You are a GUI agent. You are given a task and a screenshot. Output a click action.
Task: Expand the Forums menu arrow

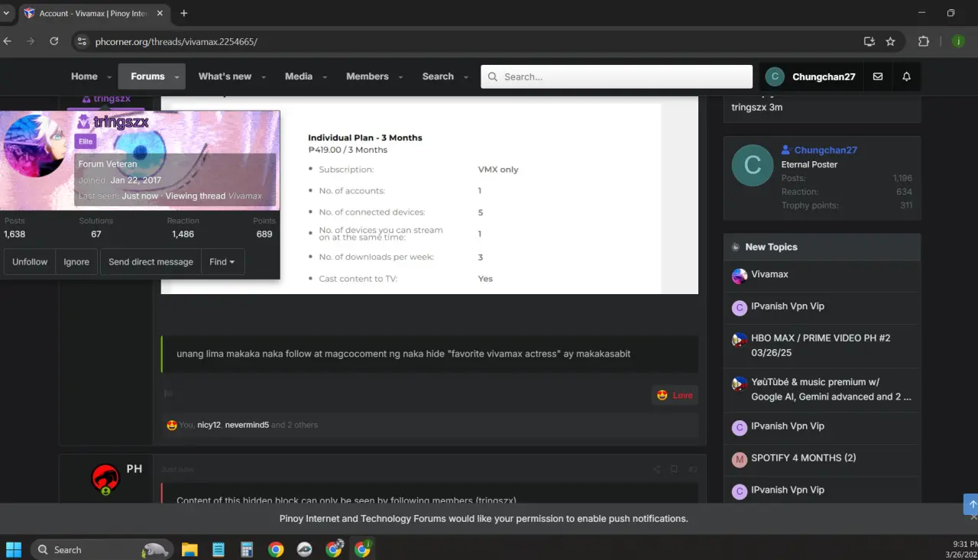(x=176, y=77)
